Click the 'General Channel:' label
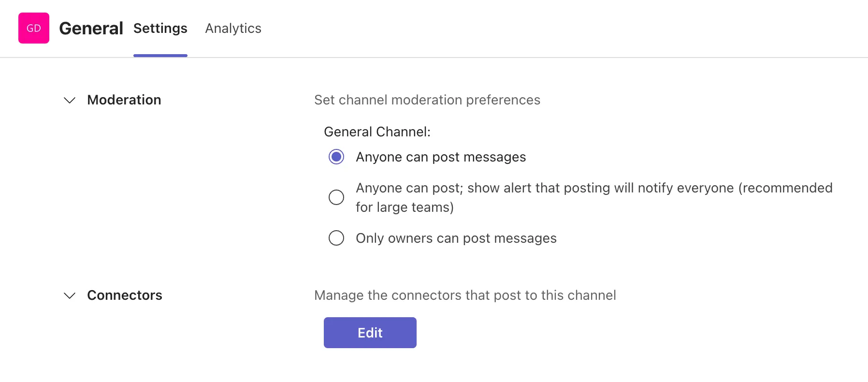Viewport: 868px width, 382px height. (377, 132)
